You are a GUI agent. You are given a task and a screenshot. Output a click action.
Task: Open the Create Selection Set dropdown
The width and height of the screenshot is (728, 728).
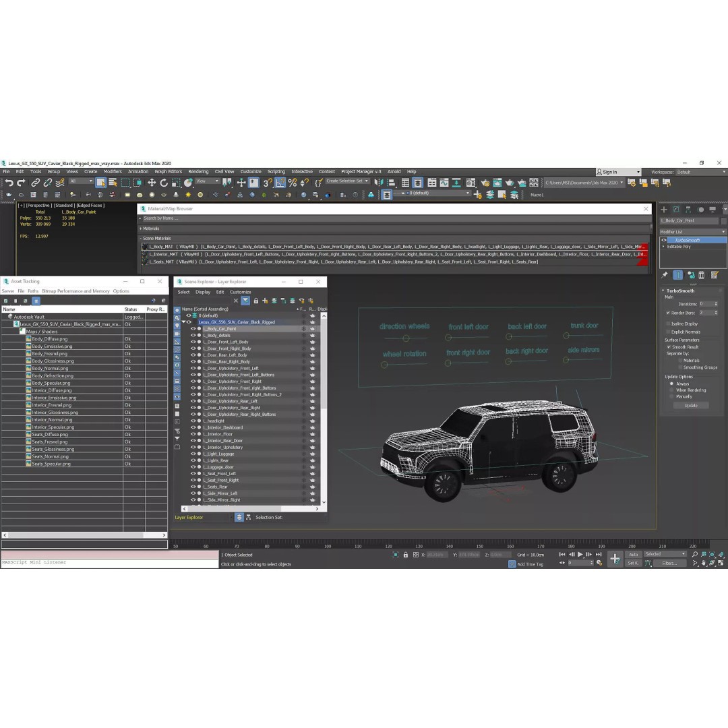click(347, 181)
